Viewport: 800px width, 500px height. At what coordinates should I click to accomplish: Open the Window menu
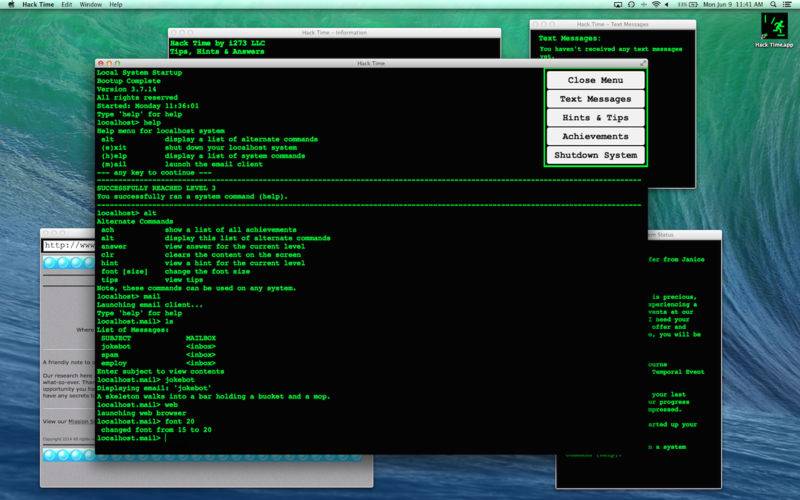91,4
